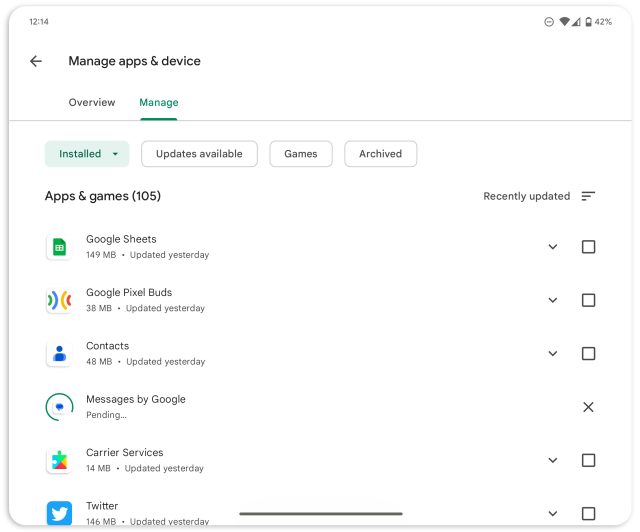
Task: Tap the Messages by Google icon
Action: tap(59, 407)
